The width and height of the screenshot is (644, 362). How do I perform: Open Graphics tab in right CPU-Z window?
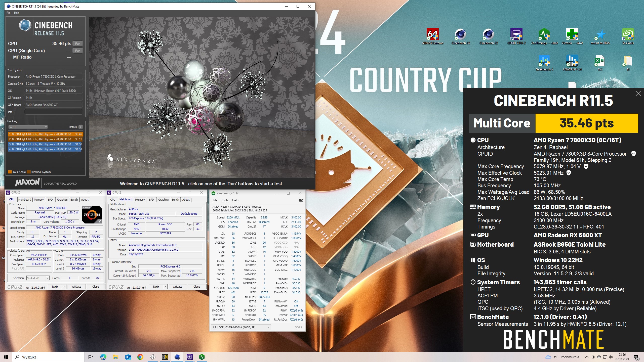click(x=164, y=200)
